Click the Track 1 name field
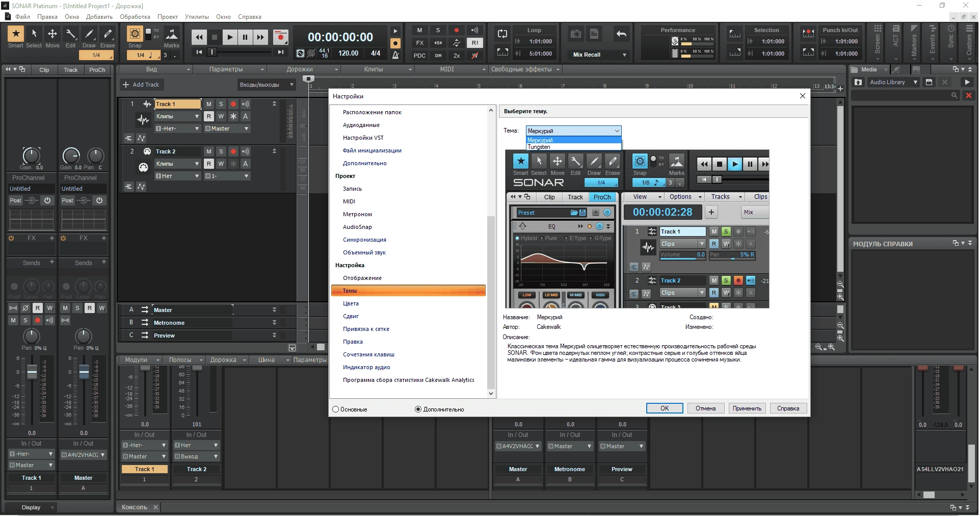The image size is (980, 516). point(177,104)
